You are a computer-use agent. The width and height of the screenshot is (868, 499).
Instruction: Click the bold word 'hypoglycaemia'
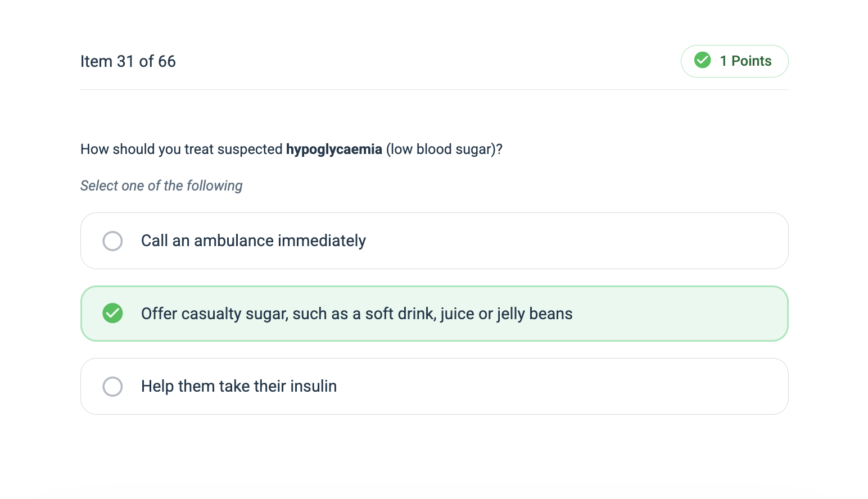pos(334,149)
